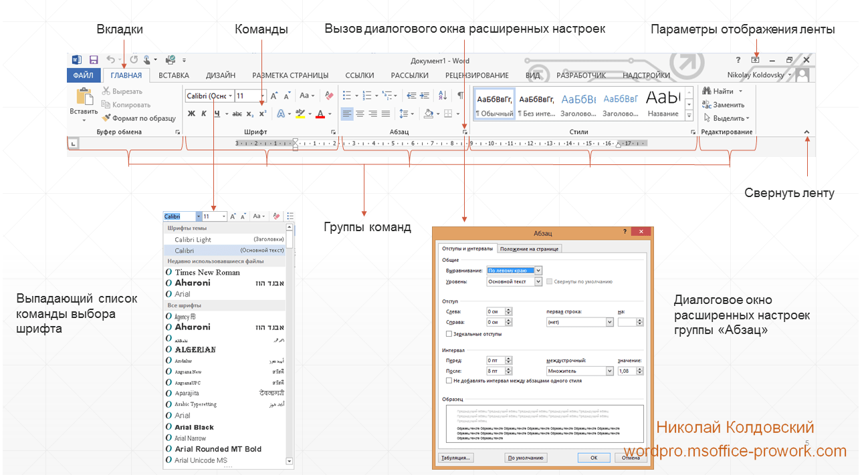The image size is (868, 475).
Task: Switch to РАЗМЕТКА СТРАНИЦЫ tab
Action: click(x=290, y=75)
